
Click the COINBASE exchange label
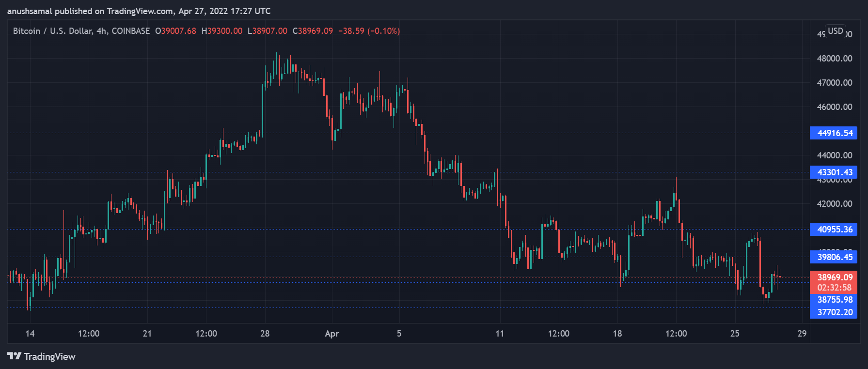[x=130, y=31]
